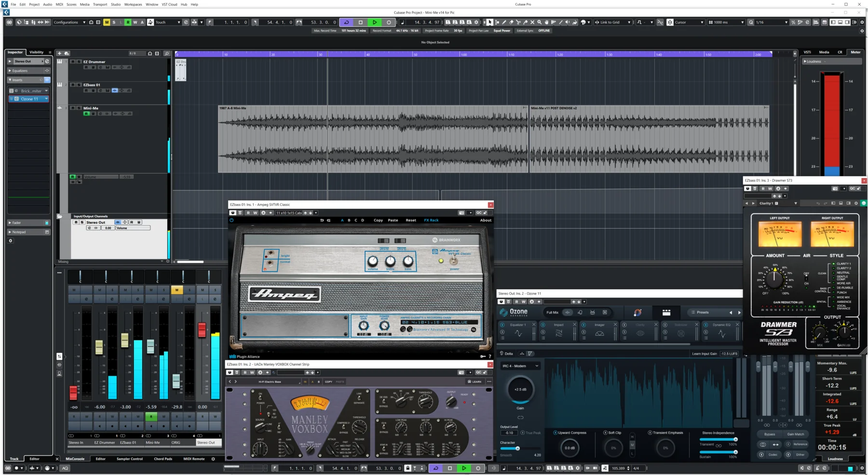The width and height of the screenshot is (868, 475).
Task: Open the MediaBay magnifier icon above tracks
Action: [167, 53]
